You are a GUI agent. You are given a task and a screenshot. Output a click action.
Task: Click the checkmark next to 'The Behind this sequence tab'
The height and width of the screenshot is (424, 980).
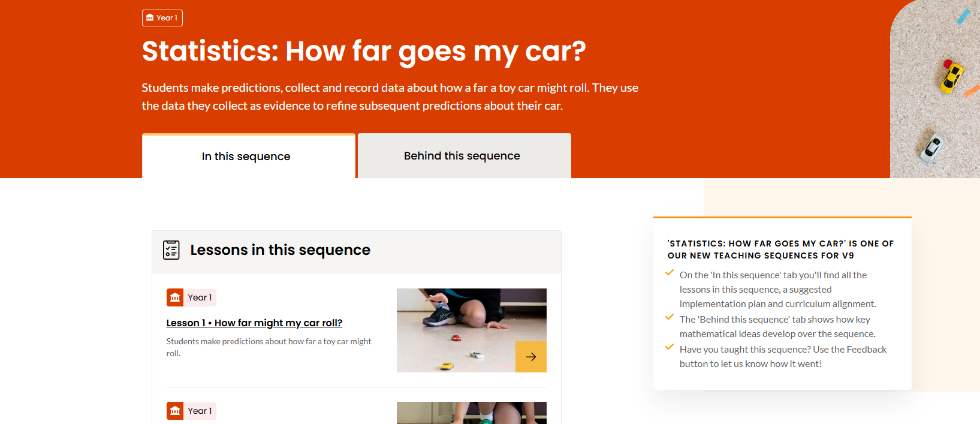coord(670,317)
